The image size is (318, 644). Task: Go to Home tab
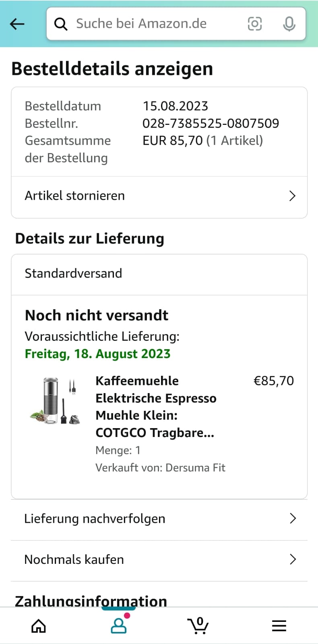pyautogui.click(x=39, y=626)
